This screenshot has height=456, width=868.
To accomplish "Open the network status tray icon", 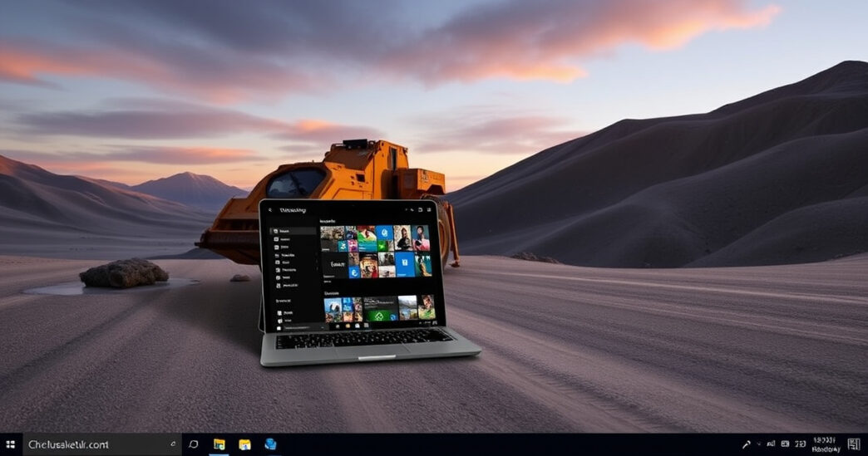I will (771, 444).
